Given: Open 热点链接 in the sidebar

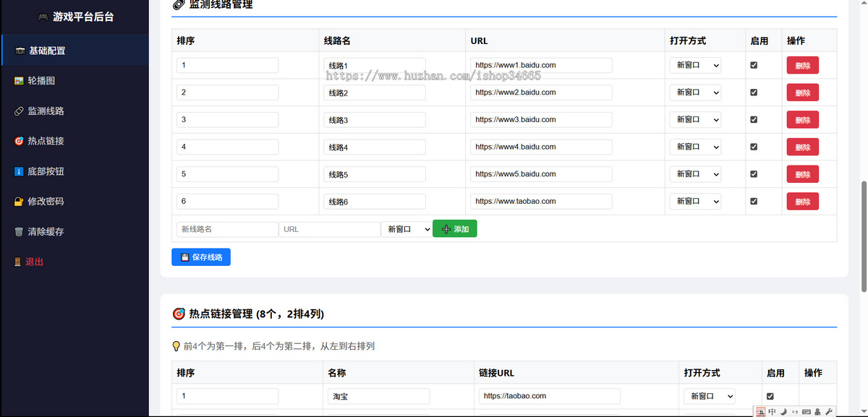Looking at the screenshot, I should click(x=75, y=141).
